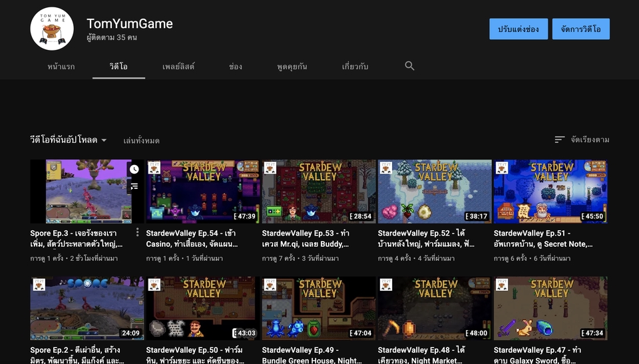Viewport: 639px width, 364px height.
Task: Open three-dot menu for Spore Ep.3
Action: click(x=137, y=232)
